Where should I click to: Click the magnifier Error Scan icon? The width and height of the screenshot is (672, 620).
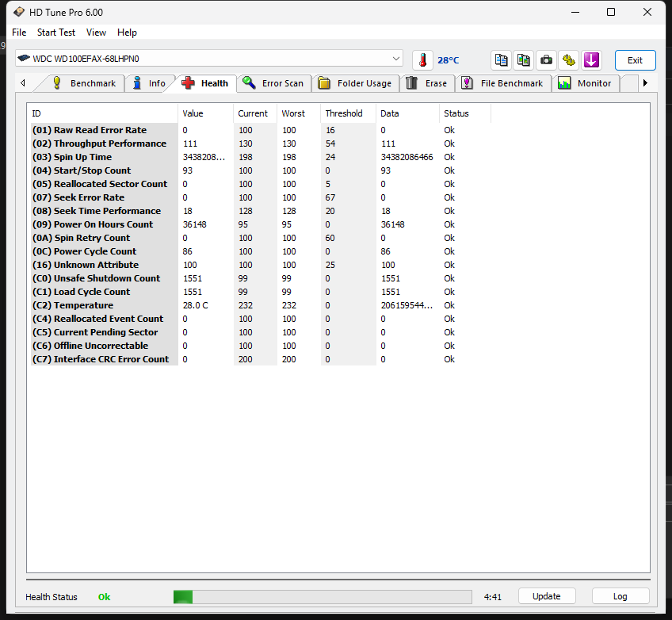point(249,82)
